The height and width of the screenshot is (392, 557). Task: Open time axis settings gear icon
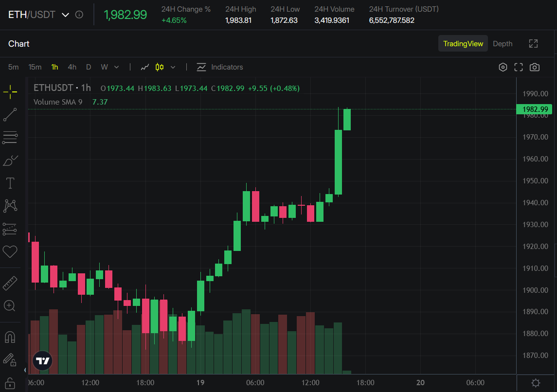[536, 383]
